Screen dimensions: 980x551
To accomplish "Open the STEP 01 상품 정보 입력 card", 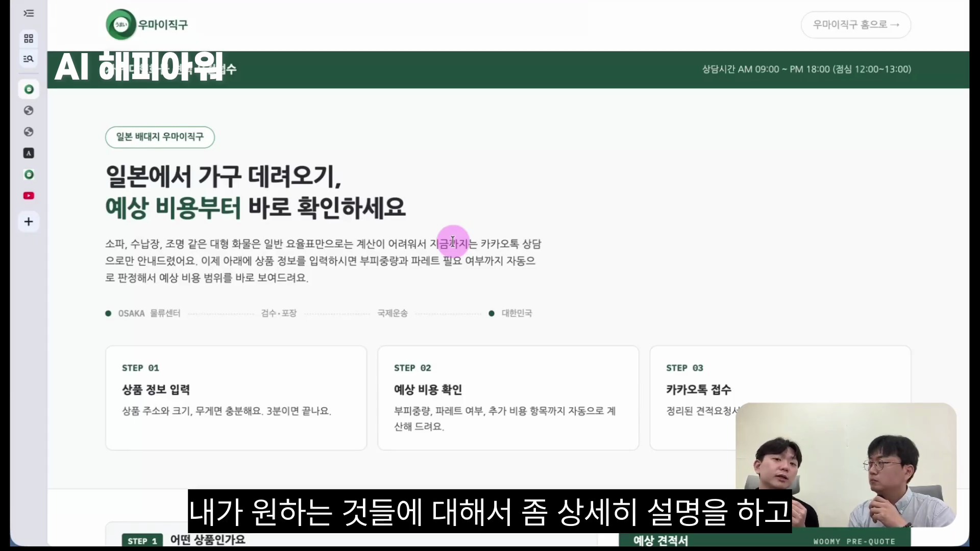I will coord(236,398).
